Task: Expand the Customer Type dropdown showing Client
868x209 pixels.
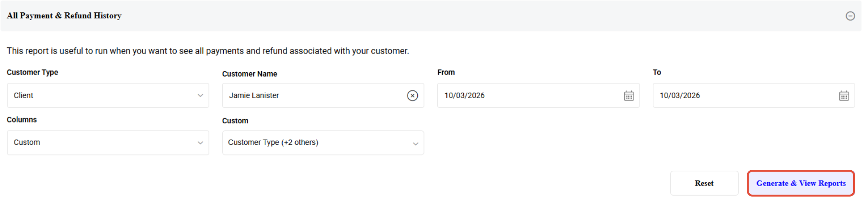Action: (x=108, y=96)
